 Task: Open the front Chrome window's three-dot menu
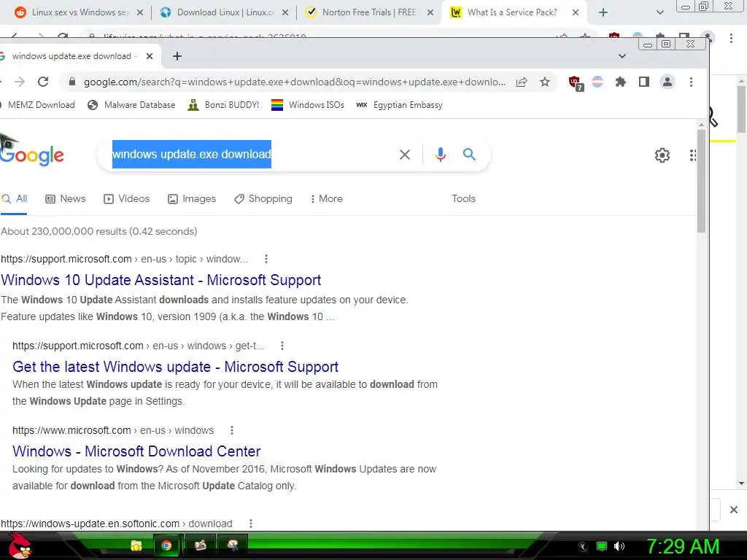click(691, 82)
